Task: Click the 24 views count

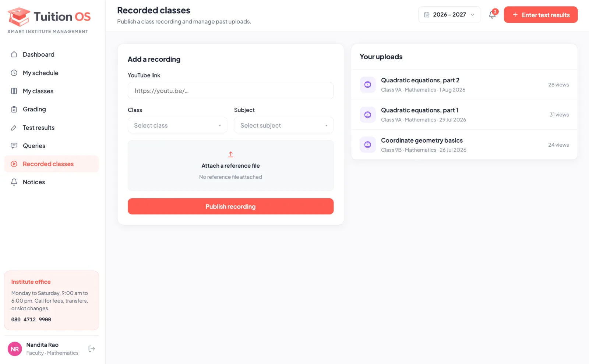Action: point(558,145)
